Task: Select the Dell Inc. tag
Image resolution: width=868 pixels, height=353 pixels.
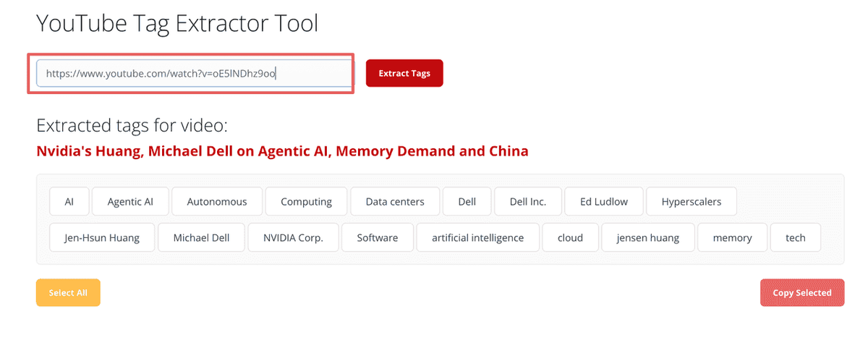Action: click(x=527, y=201)
